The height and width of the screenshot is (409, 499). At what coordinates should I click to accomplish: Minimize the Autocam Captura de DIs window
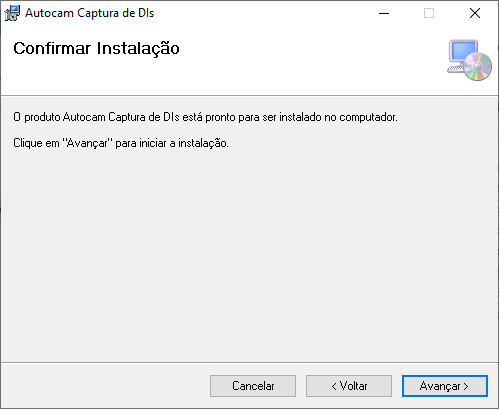384,13
